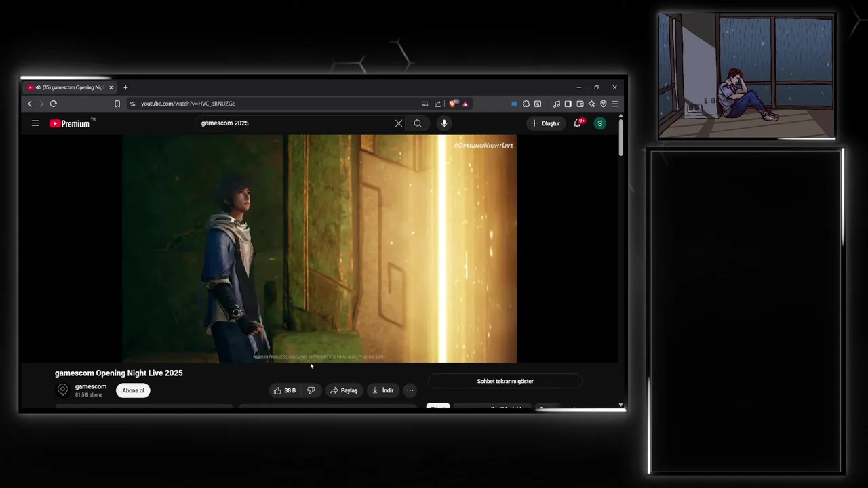Open Brave Wallet icon

[x=580, y=104]
